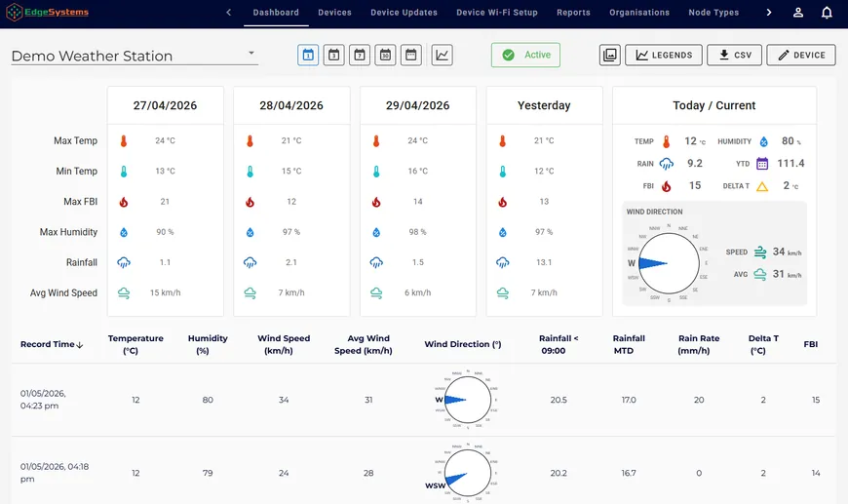Open the image gallery icon button
The height and width of the screenshot is (504, 848).
pos(609,56)
